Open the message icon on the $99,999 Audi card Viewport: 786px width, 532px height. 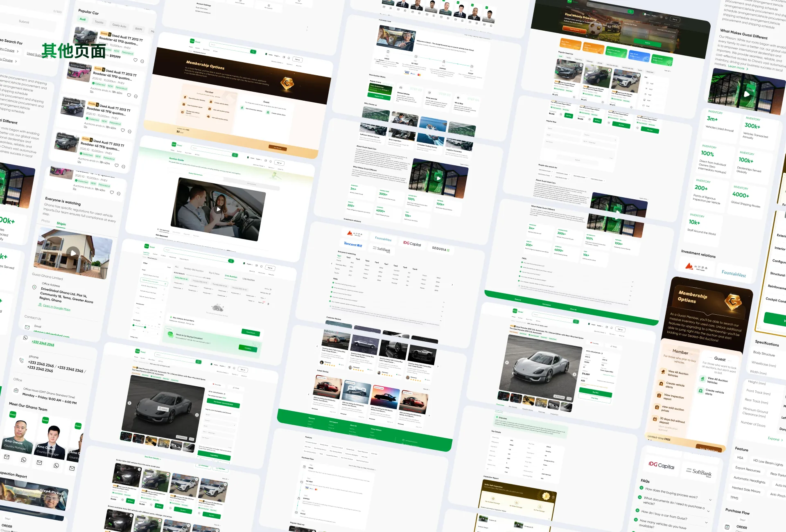(142, 61)
